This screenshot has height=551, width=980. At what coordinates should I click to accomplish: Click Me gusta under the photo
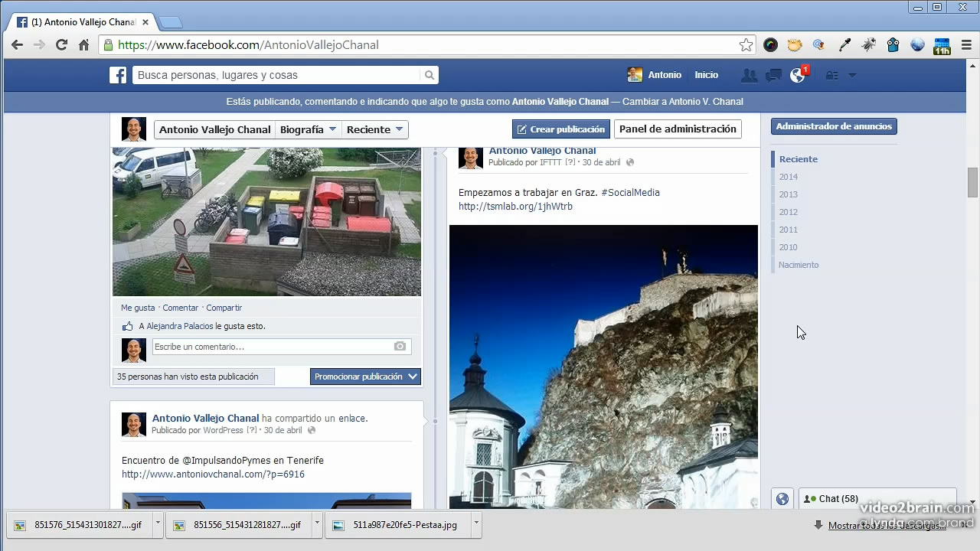[x=138, y=308]
